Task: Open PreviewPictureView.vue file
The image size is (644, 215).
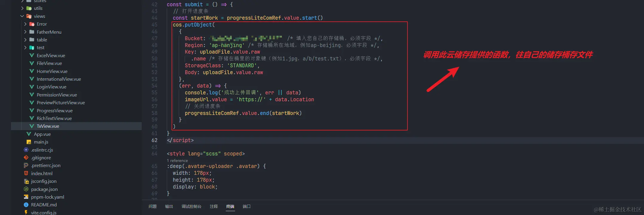Action: [x=61, y=102]
